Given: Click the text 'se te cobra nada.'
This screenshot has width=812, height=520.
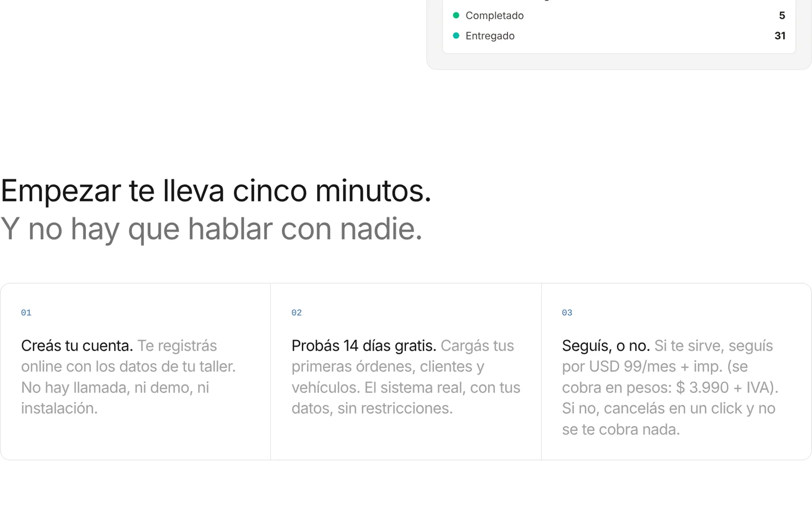Looking at the screenshot, I should tap(621, 430).
